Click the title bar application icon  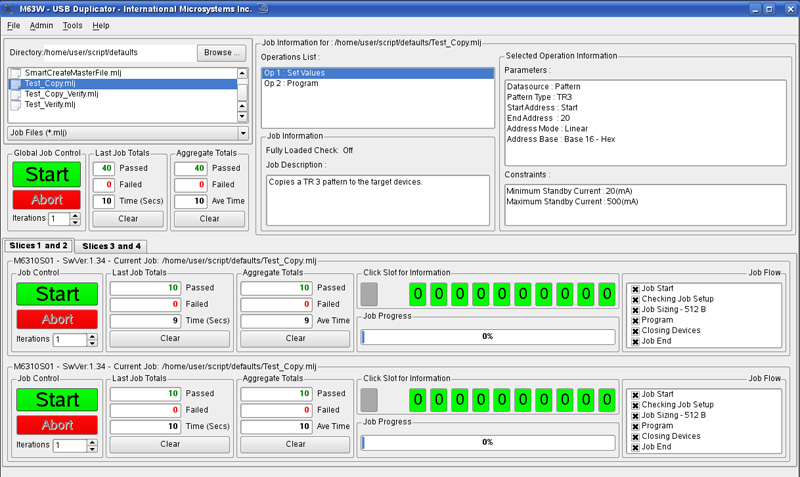(9, 8)
